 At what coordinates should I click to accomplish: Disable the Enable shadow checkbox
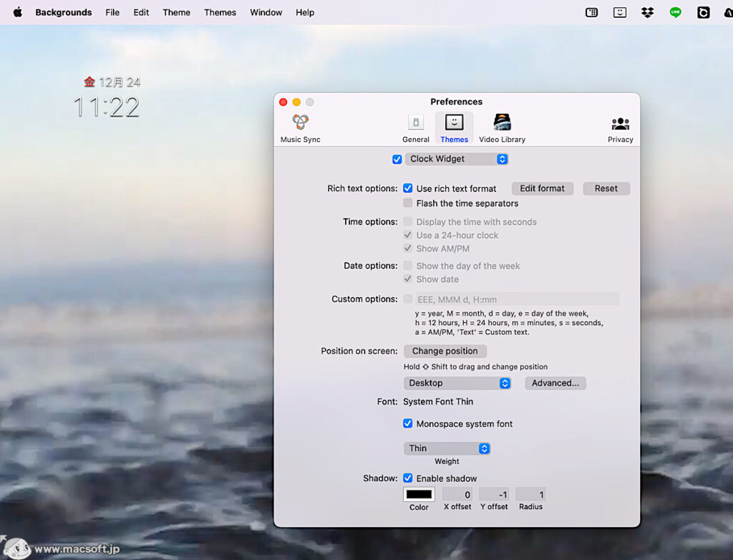click(x=407, y=478)
